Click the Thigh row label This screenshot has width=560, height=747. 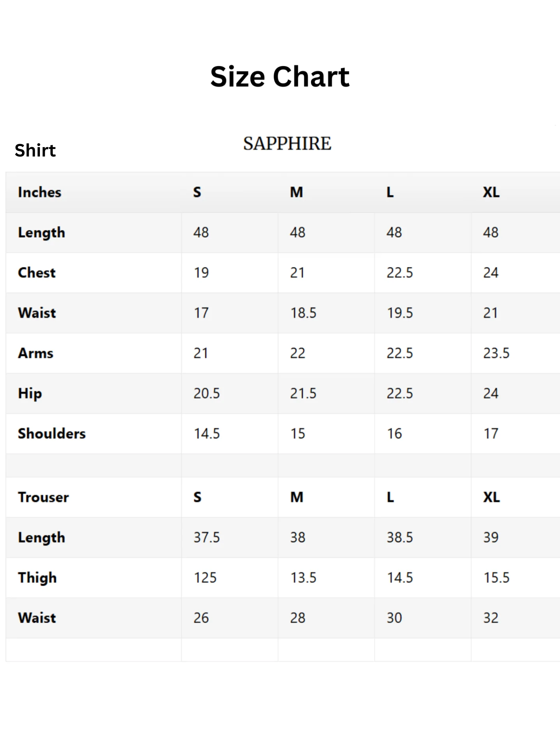point(37,578)
